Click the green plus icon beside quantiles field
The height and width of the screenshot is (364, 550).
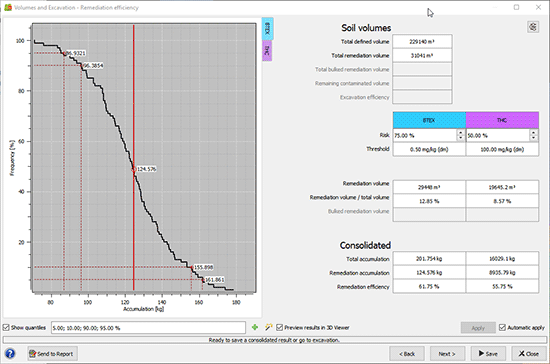[255, 328]
